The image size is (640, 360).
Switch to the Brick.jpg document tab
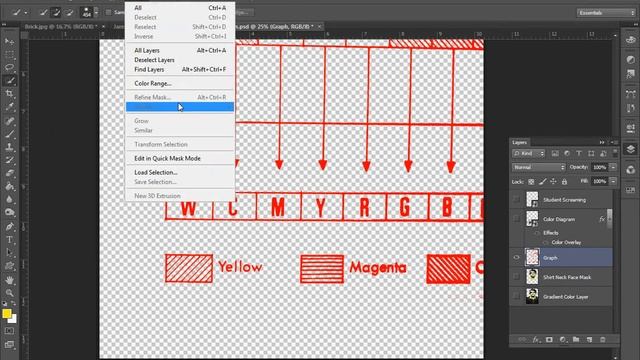click(61, 27)
